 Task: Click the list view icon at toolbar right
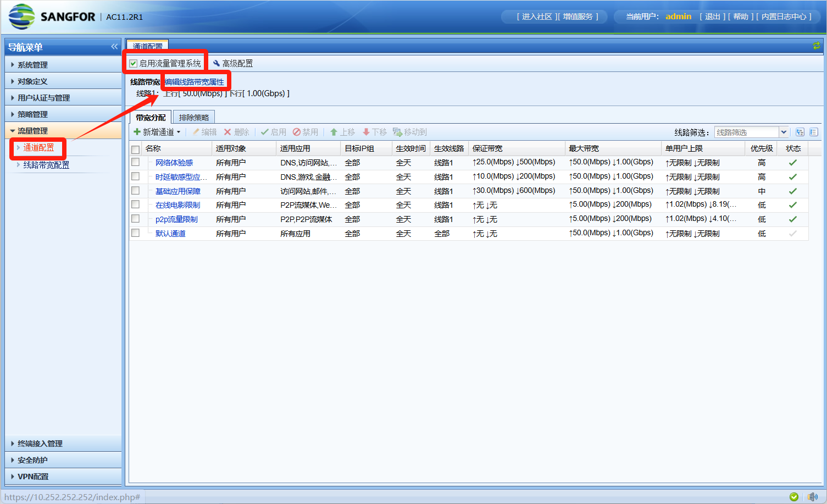click(x=814, y=132)
